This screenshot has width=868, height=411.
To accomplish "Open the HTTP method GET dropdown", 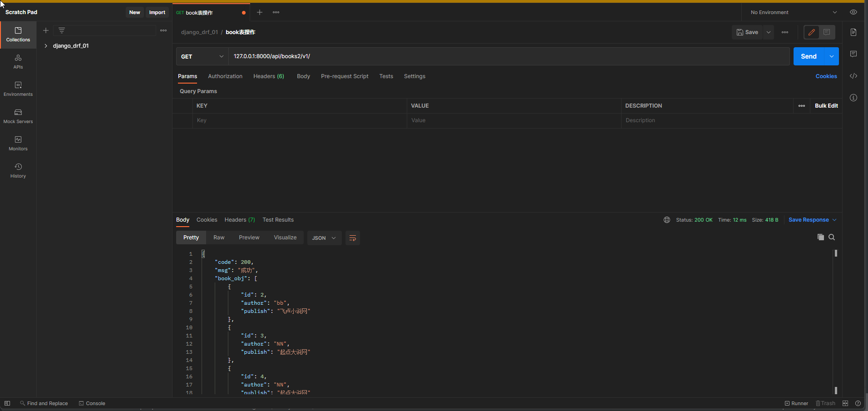I will click(202, 56).
